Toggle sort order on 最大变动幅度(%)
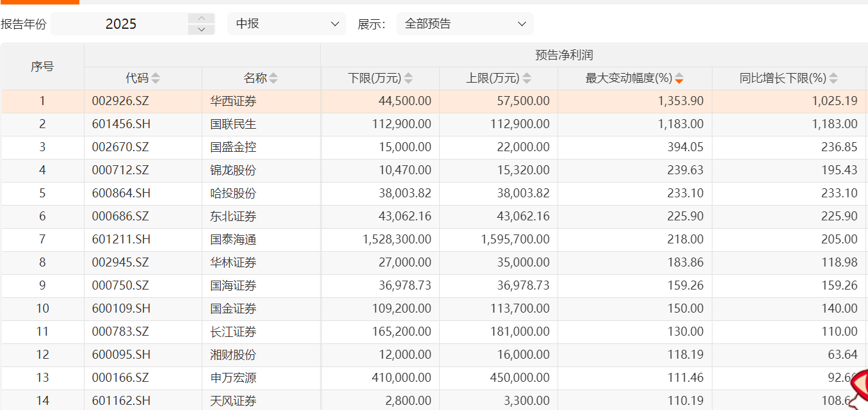This screenshot has width=868, height=410. click(x=679, y=78)
